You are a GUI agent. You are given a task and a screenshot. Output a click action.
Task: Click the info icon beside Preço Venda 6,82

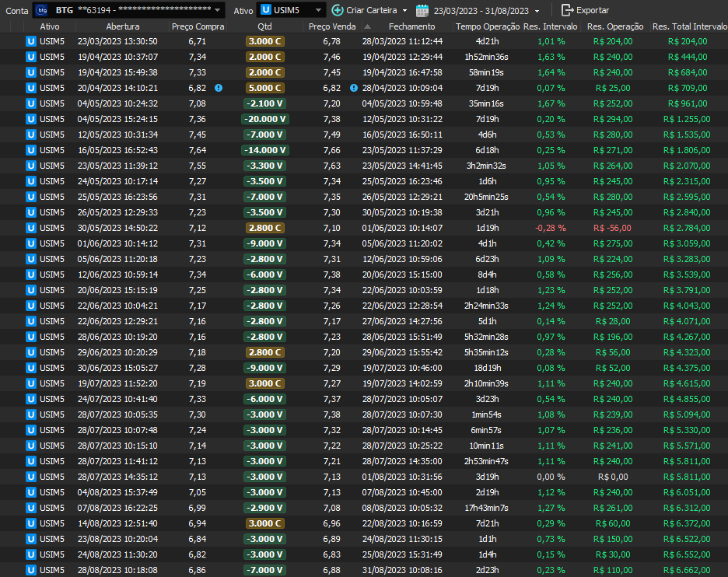point(354,88)
